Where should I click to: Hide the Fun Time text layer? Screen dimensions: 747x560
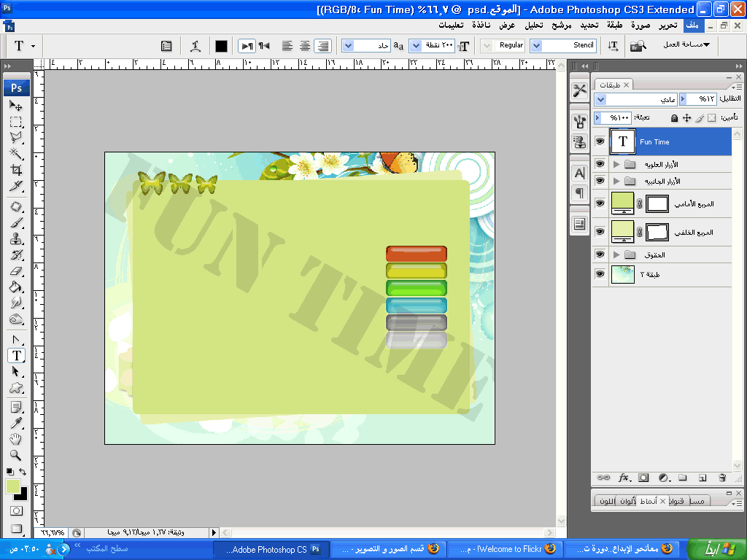pyautogui.click(x=600, y=142)
